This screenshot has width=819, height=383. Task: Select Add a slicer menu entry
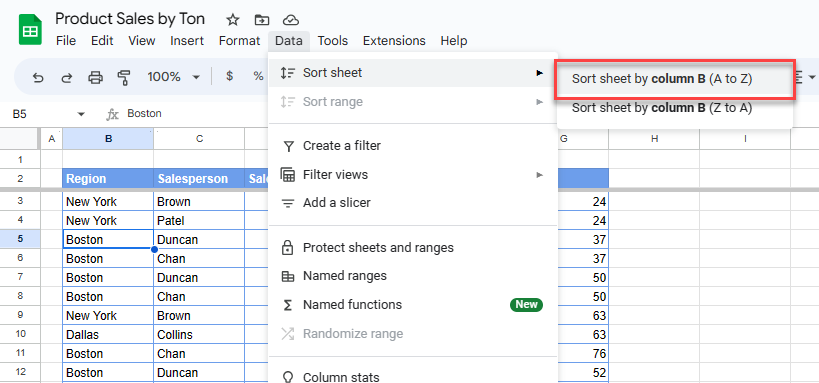click(413, 203)
